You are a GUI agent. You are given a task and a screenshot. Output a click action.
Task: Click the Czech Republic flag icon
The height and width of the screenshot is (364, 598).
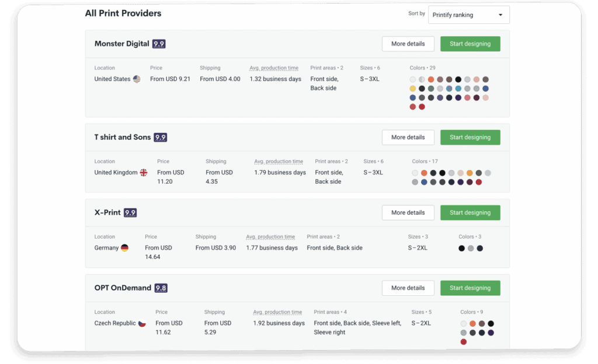[142, 323]
